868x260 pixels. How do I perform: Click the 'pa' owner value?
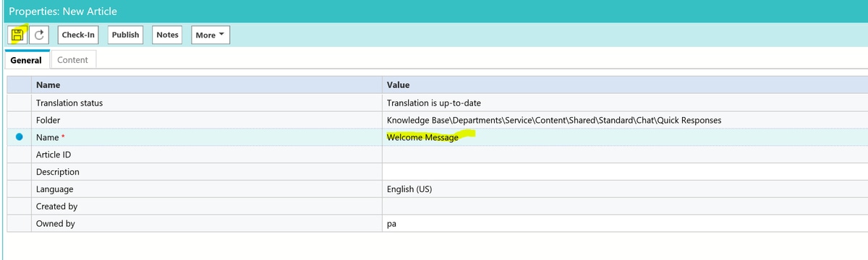(x=392, y=224)
